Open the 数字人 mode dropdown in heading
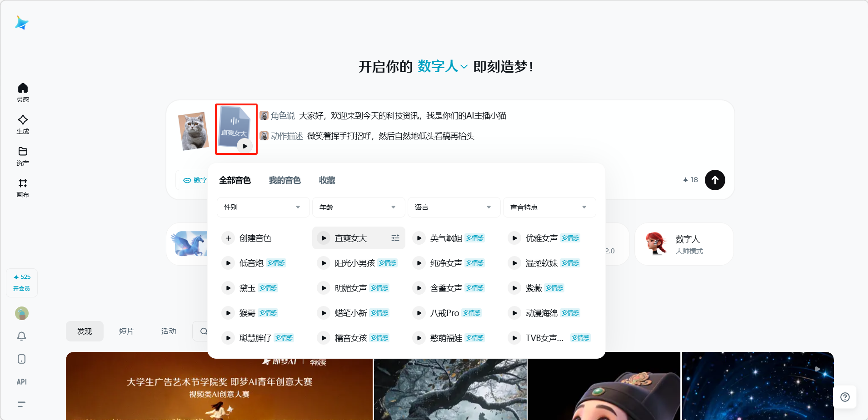 pyautogui.click(x=442, y=67)
